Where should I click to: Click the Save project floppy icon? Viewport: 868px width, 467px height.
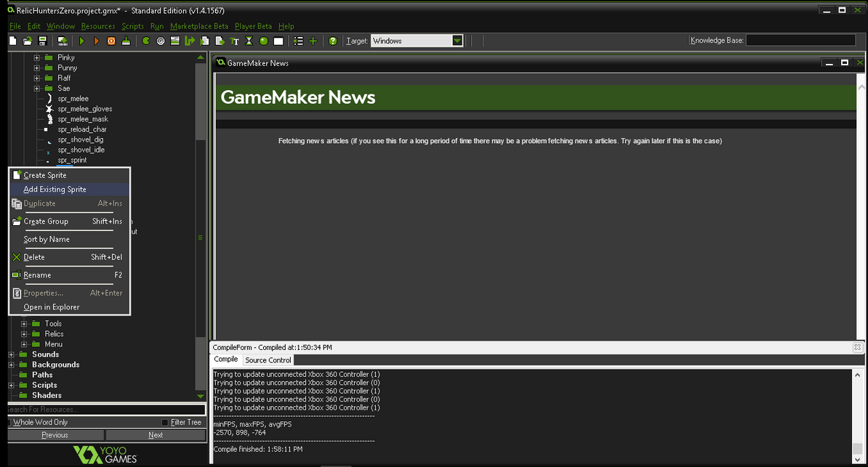click(42, 41)
